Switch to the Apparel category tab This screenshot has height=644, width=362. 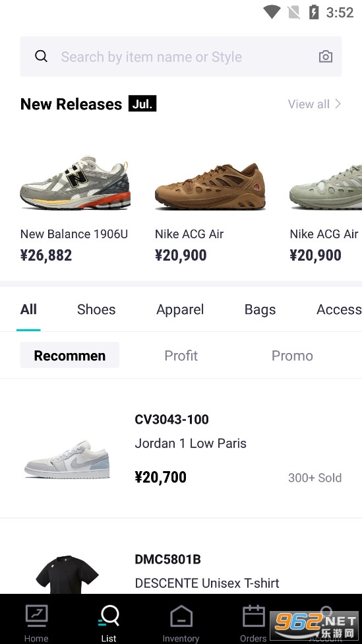tap(180, 309)
